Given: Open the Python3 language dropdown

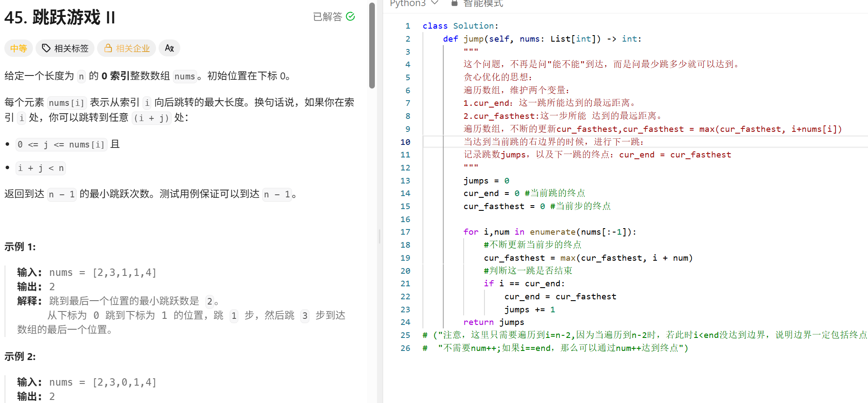Looking at the screenshot, I should click(x=414, y=3).
